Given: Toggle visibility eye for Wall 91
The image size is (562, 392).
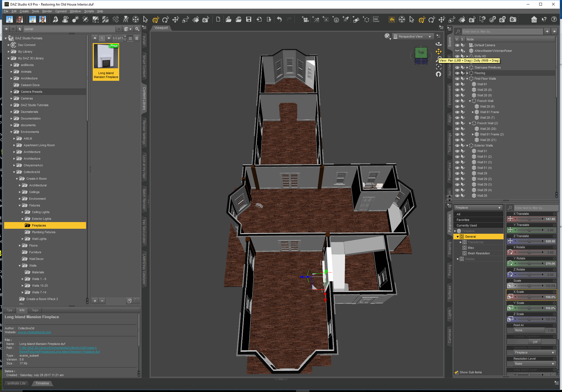Looking at the screenshot, I should (457, 84).
